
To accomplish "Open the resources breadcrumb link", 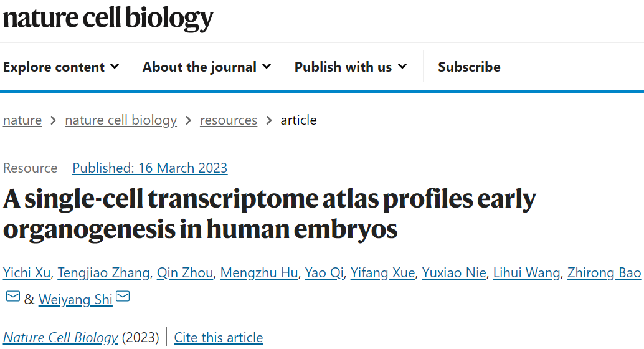I will [229, 120].
